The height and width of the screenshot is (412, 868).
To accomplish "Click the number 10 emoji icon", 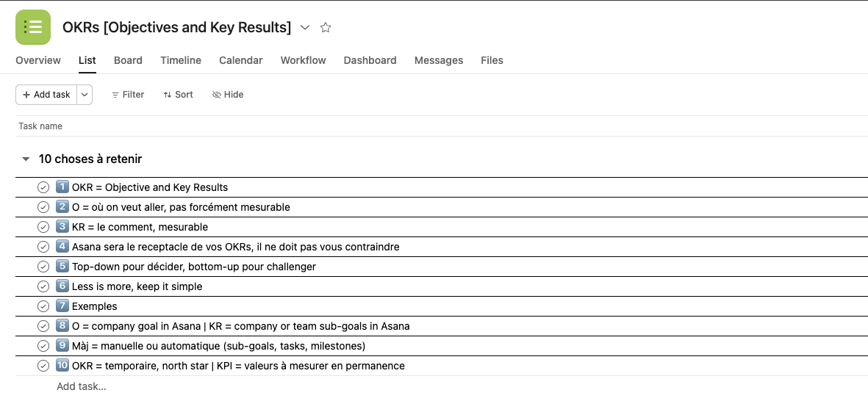I will pos(62,366).
